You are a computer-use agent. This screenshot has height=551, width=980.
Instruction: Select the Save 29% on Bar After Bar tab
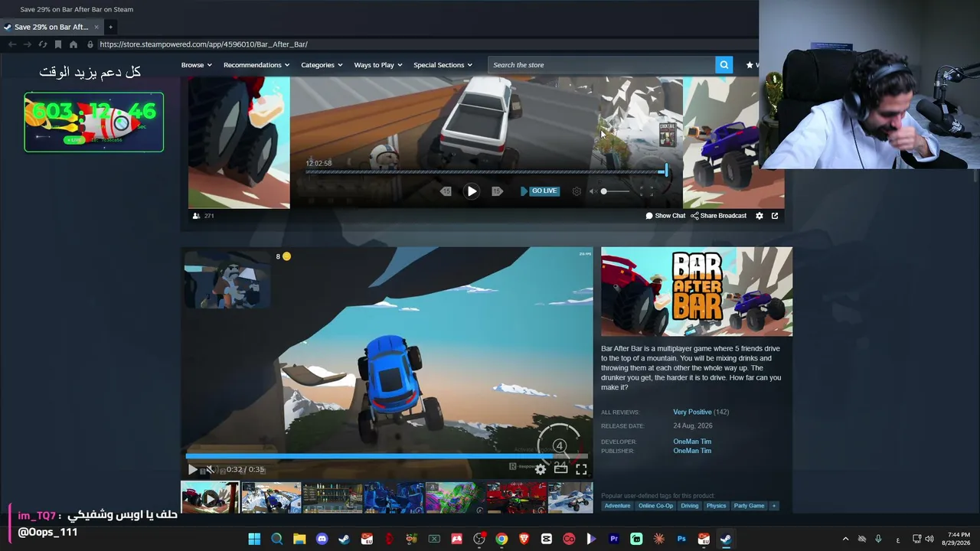tap(51, 27)
